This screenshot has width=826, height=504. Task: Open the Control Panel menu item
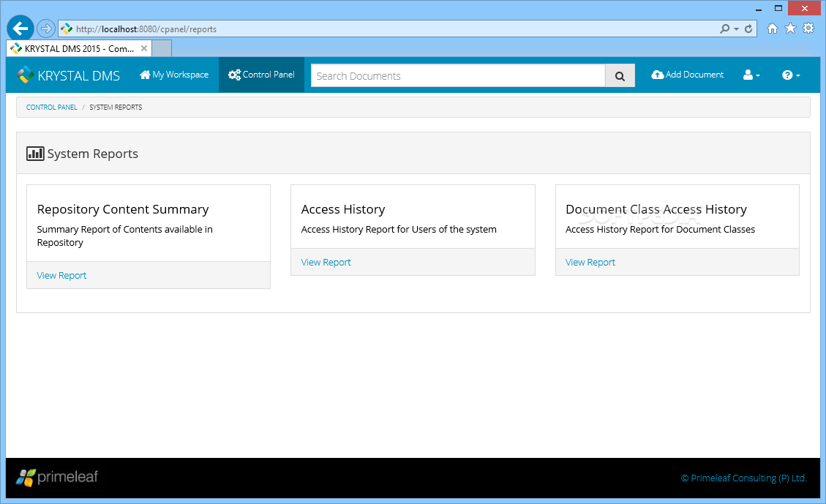(x=261, y=75)
